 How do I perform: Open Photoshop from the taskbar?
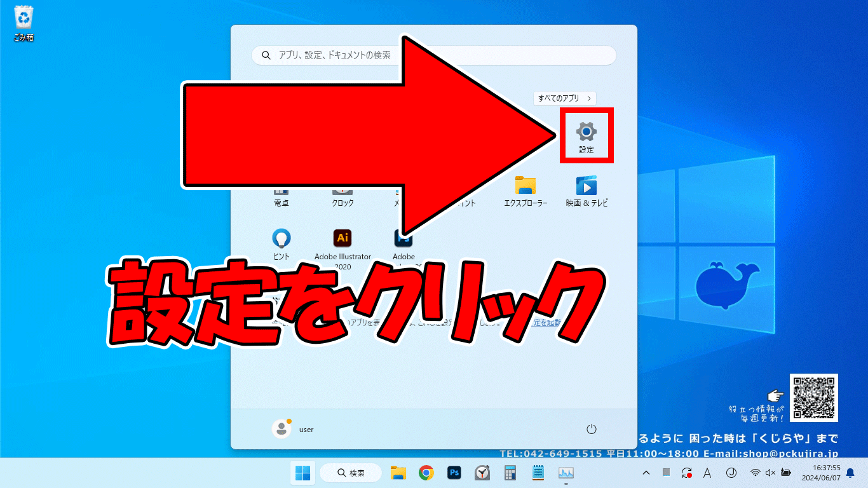pyautogui.click(x=454, y=473)
